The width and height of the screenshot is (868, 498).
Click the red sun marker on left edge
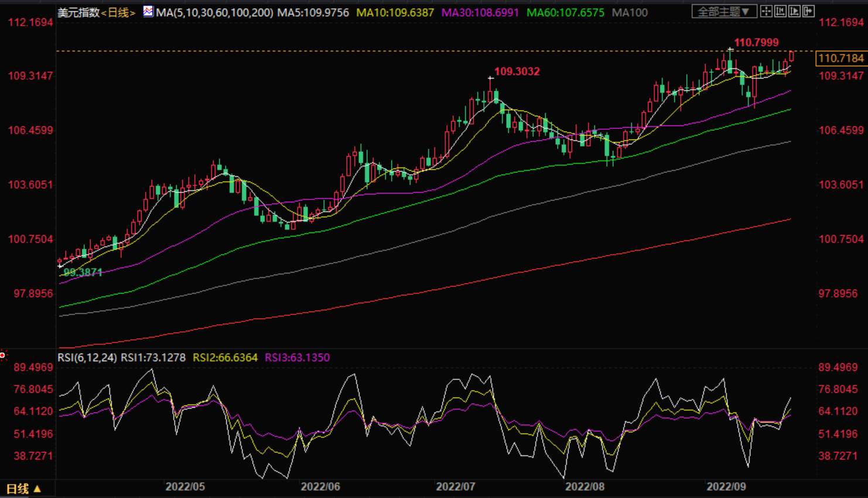(3, 355)
